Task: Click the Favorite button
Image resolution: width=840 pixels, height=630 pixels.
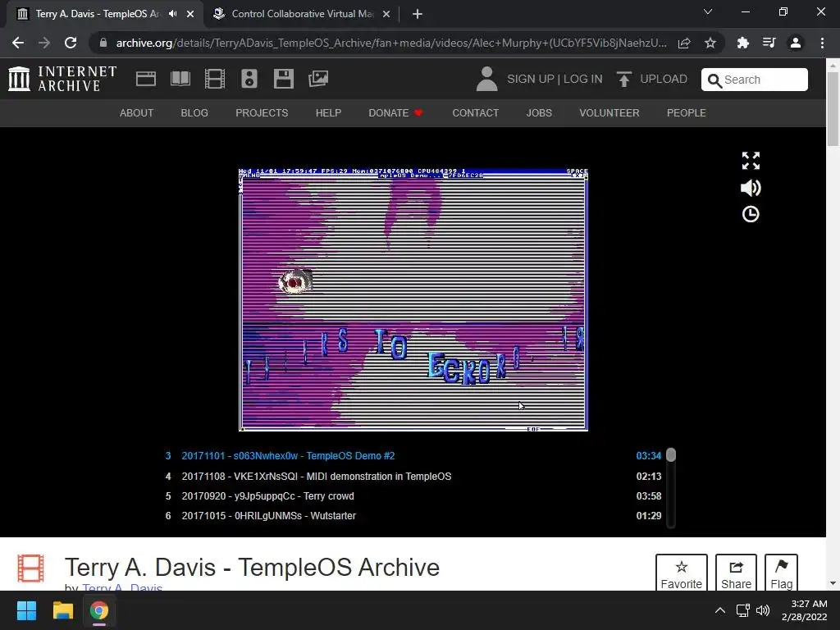Action: 682,573
